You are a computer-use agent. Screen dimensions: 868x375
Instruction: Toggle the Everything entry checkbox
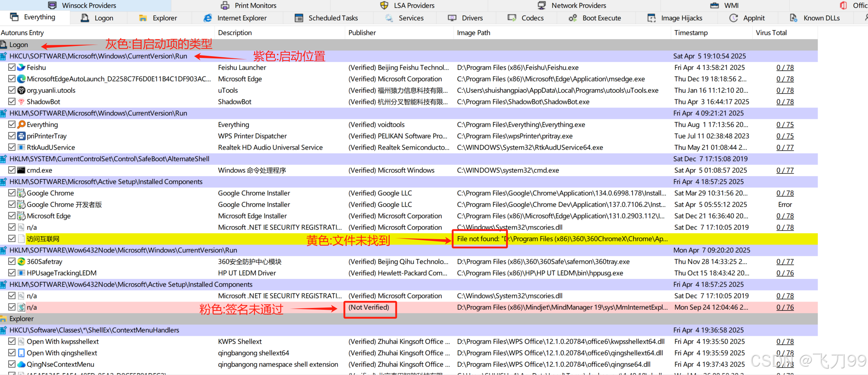click(x=12, y=125)
